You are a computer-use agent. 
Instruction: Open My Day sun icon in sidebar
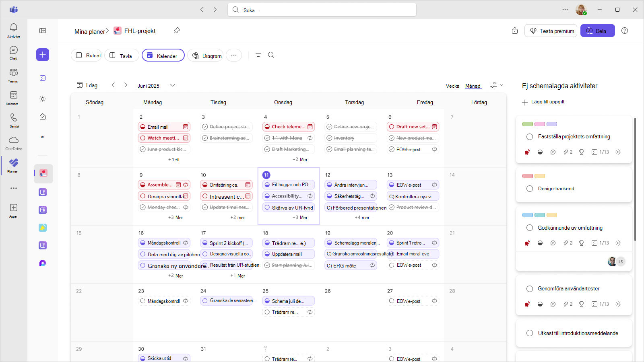(43, 99)
